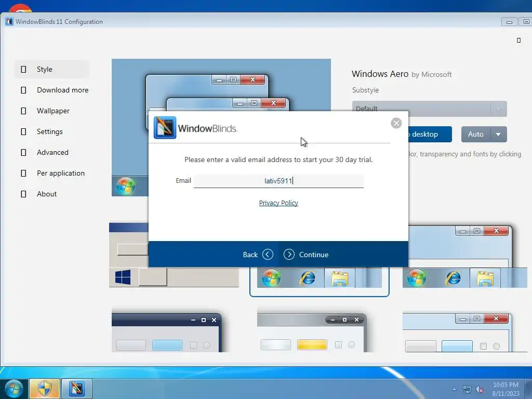Click the security shield taskbar icon
Screen dimensions: 532x399
pyautogui.click(x=45, y=389)
